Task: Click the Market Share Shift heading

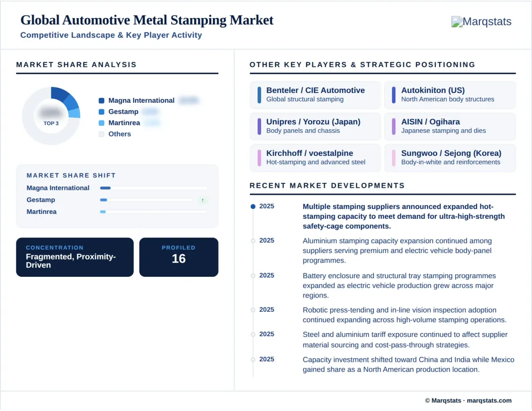Action: (x=71, y=175)
